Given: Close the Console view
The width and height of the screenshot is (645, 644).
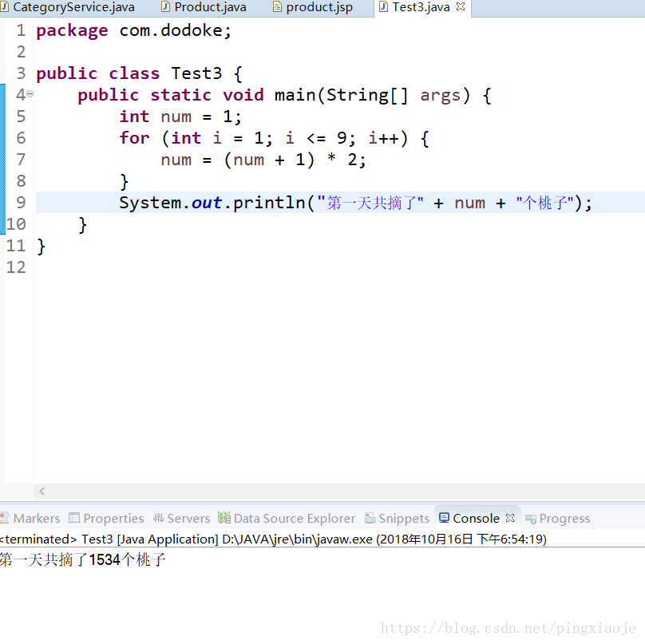Looking at the screenshot, I should (x=510, y=518).
